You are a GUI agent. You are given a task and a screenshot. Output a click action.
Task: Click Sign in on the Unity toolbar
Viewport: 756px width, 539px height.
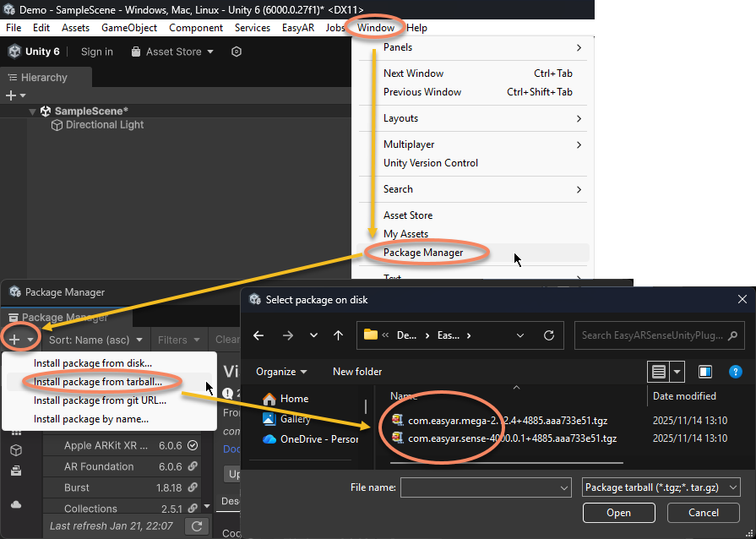point(97,52)
